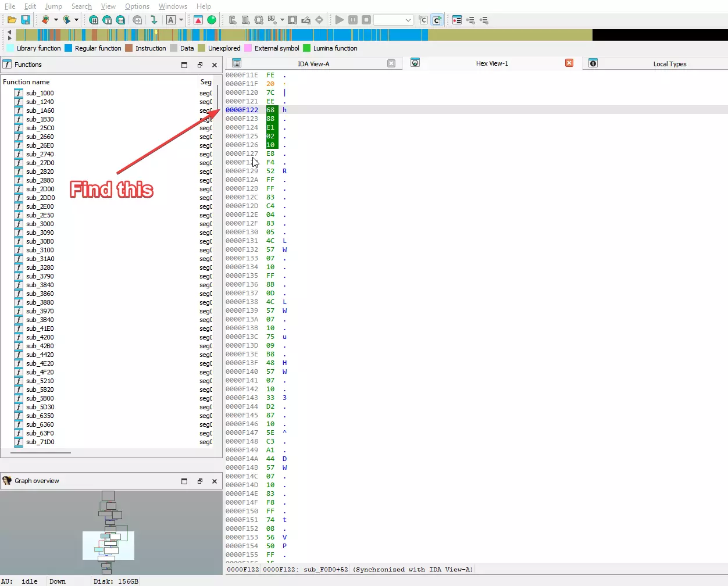
Task: Open the Edit menu
Action: (x=30, y=6)
